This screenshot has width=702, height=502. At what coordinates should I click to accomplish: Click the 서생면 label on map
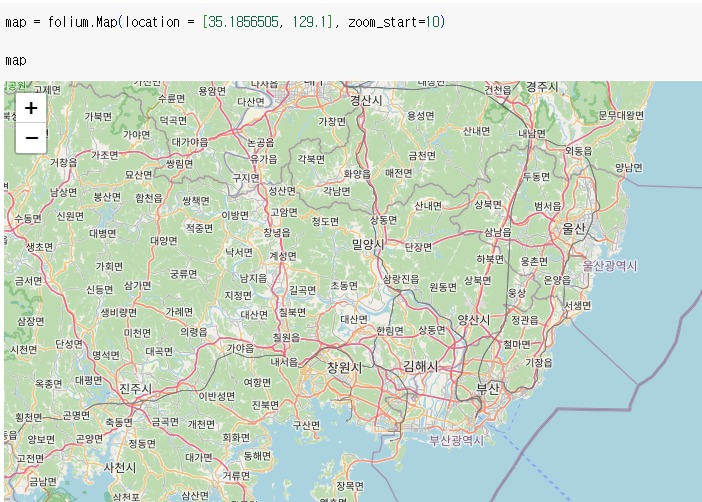coord(578,305)
